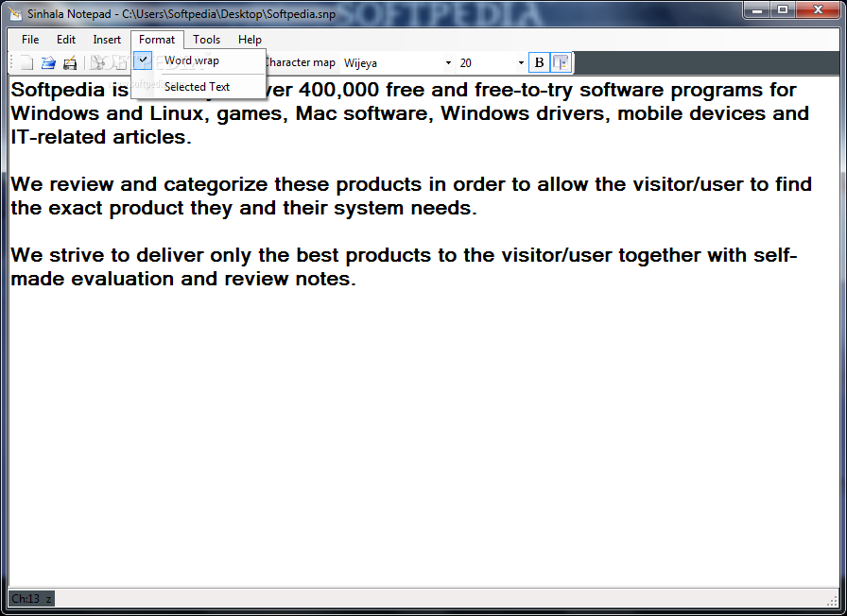The width and height of the screenshot is (847, 616).
Task: Click the toolbar drag grip handle
Action: coord(12,63)
